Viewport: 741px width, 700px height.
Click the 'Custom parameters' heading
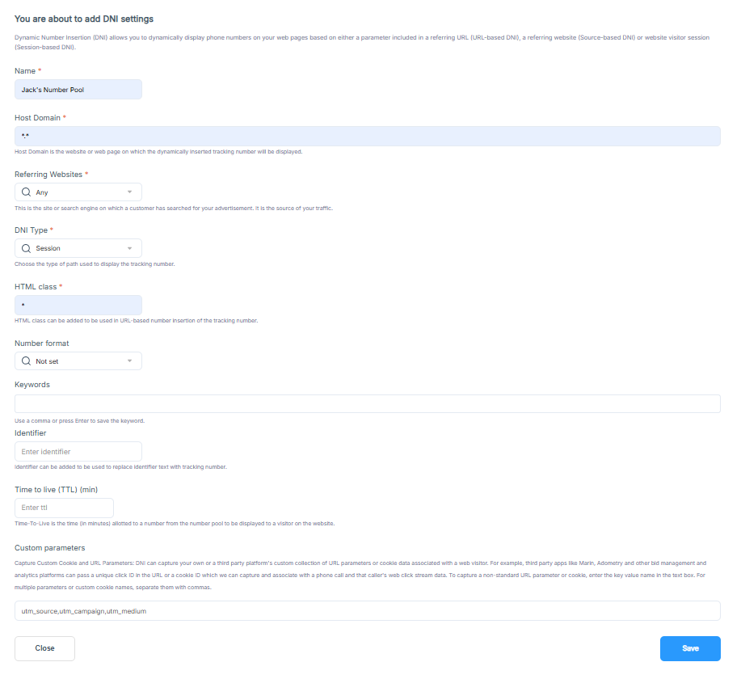pyautogui.click(x=49, y=548)
